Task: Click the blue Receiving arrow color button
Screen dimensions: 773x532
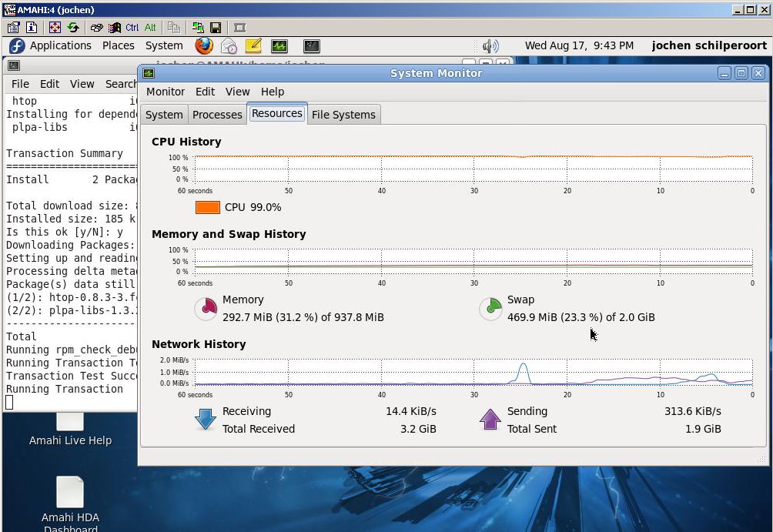Action: coord(206,420)
